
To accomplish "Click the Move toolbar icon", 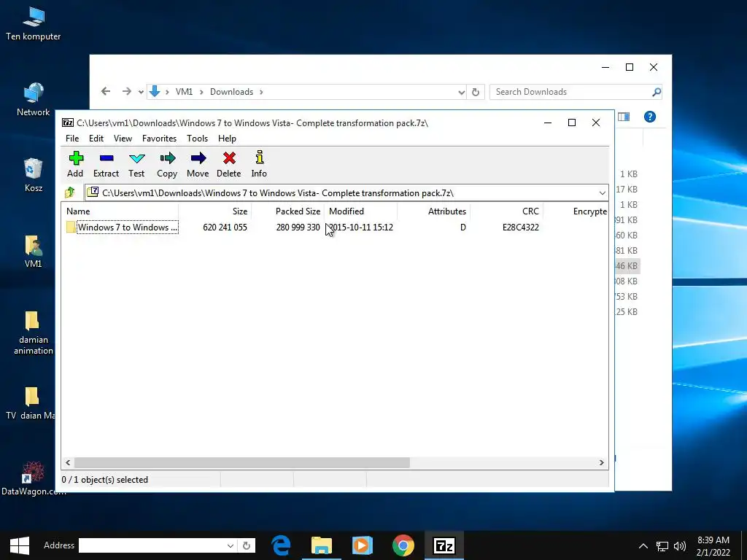I will point(198,164).
